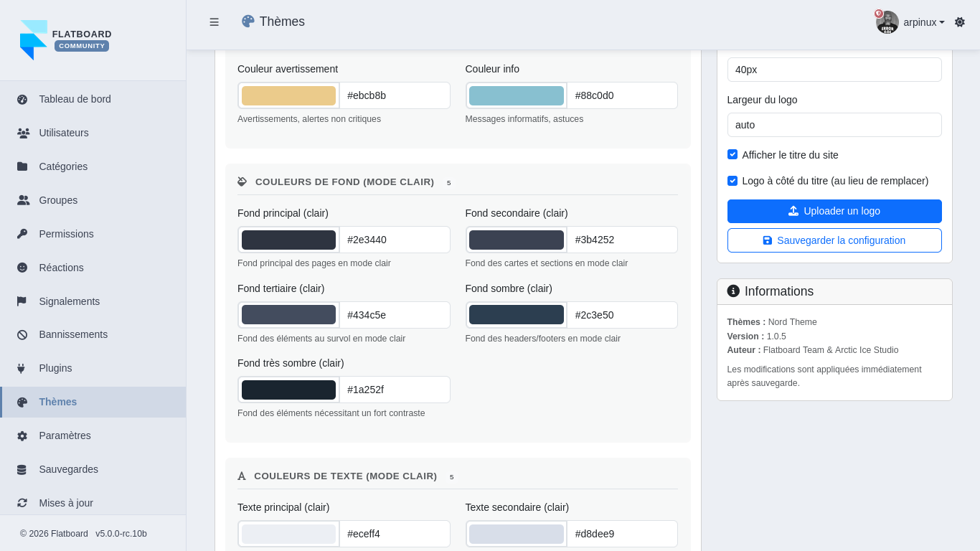This screenshot has height=551, width=980.
Task: Click the Réactions smiley icon
Action: click(22, 268)
